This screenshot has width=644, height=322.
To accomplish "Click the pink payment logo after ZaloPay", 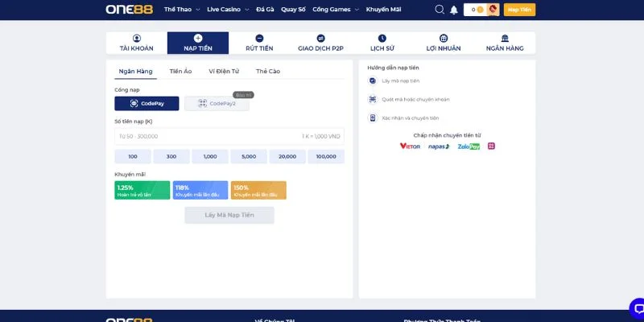I will coord(491,147).
